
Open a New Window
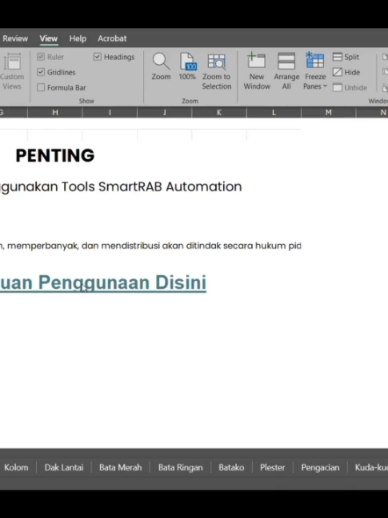pyautogui.click(x=257, y=71)
